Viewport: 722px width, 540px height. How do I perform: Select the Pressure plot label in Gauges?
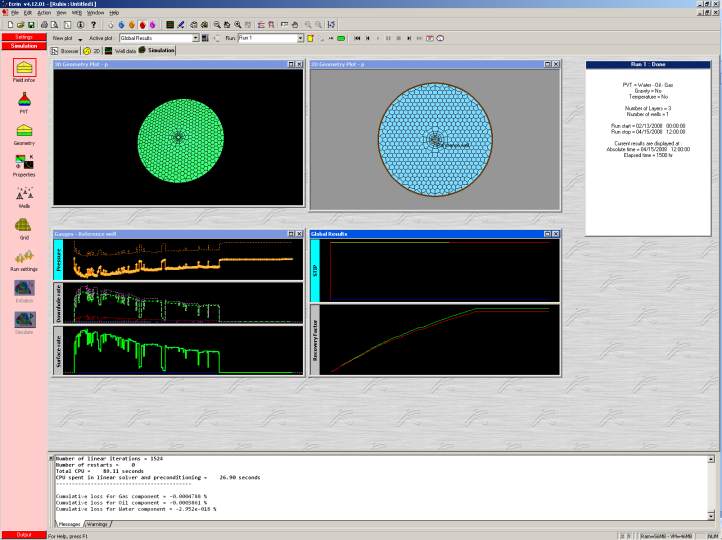click(x=59, y=260)
